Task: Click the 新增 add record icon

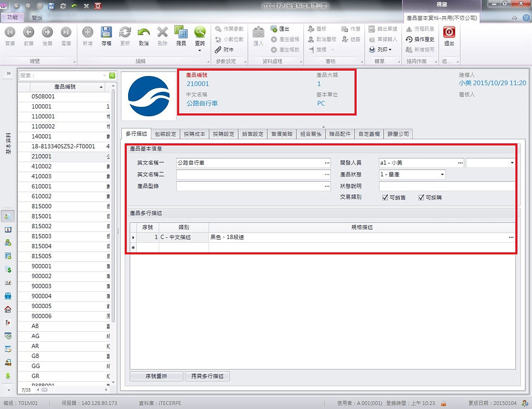Action: tap(87, 32)
